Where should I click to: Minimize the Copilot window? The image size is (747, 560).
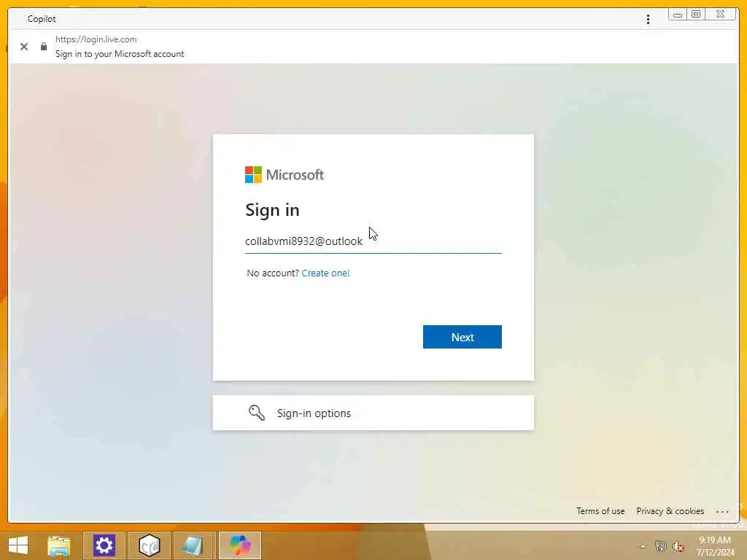[678, 15]
